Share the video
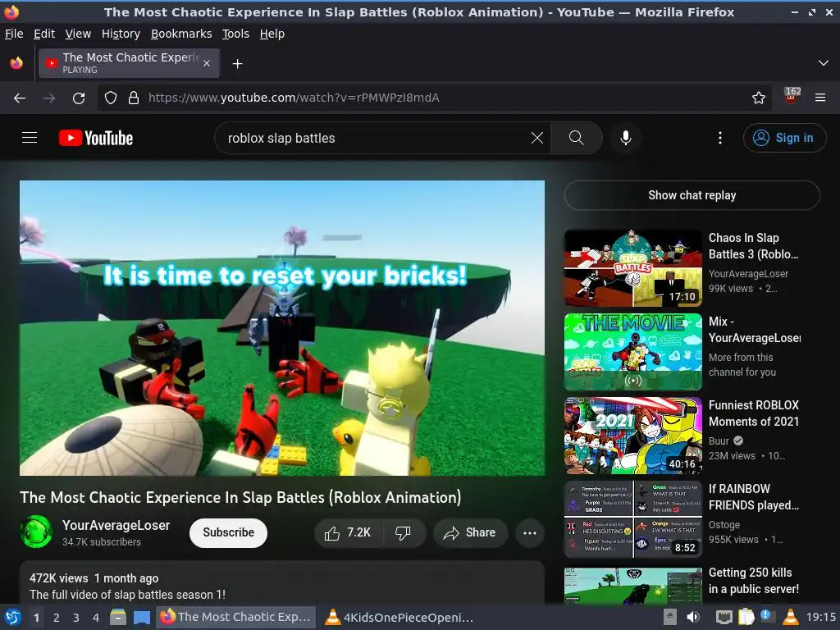This screenshot has height=630, width=840. pos(470,532)
